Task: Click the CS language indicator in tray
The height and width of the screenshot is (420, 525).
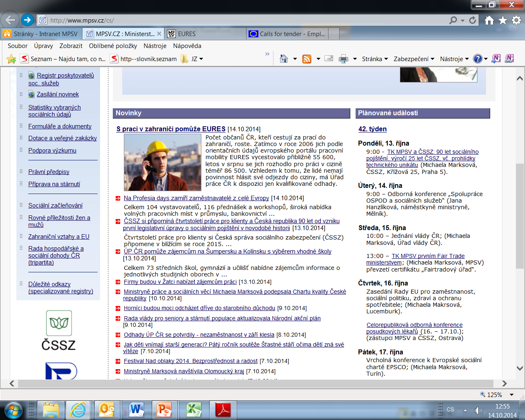Action: coord(450,409)
